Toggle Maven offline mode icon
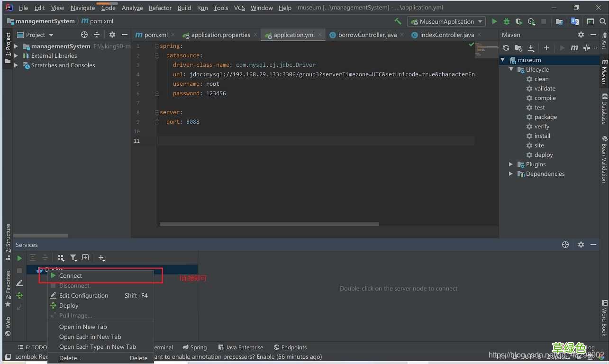The image size is (609, 364). (587, 48)
